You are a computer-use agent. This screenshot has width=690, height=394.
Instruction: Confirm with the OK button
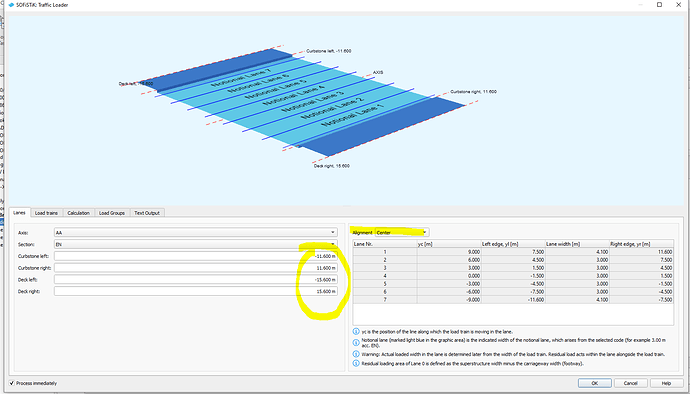595,383
